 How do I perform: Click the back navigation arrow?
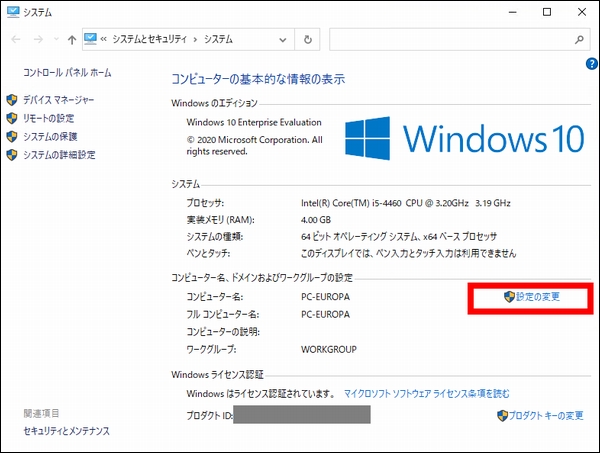pos(16,39)
